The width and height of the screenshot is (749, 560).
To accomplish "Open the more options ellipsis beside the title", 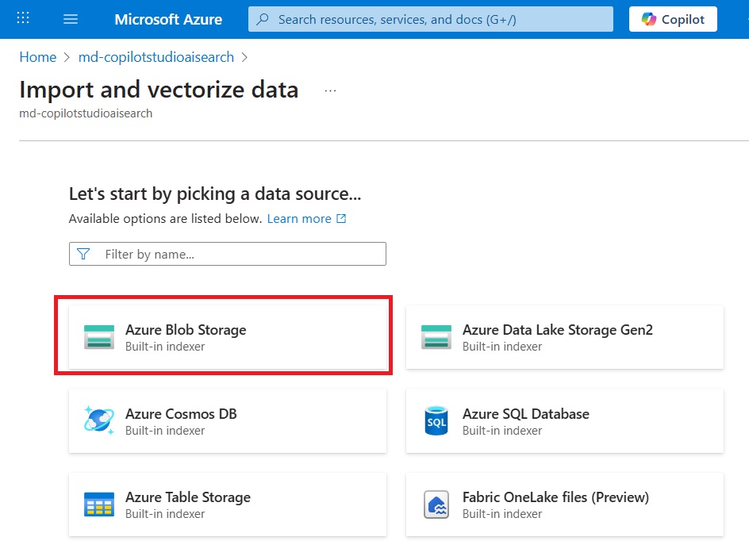I will 330,90.
